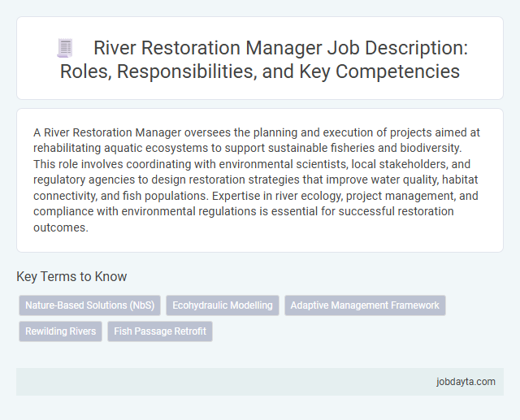Click the River Restoration Manager Job Description title
520x420 pixels.
(263, 59)
